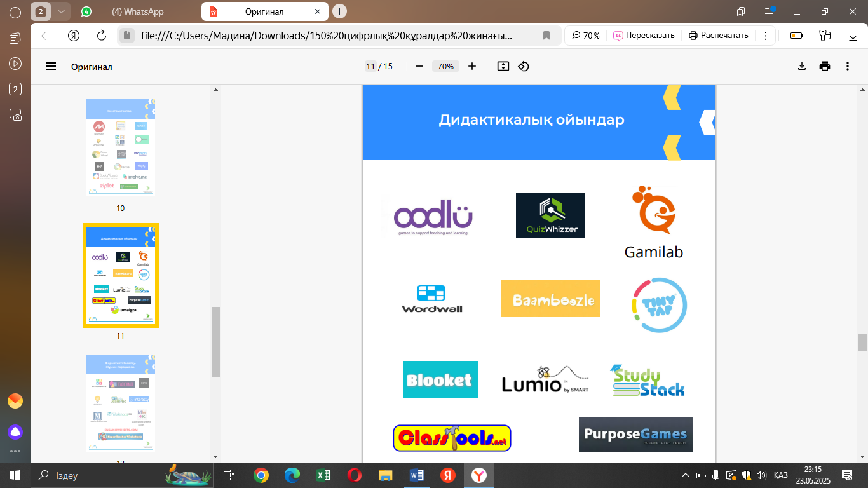Image resolution: width=868 pixels, height=488 pixels.
Task: Click the file page info icon
Action: click(127, 36)
